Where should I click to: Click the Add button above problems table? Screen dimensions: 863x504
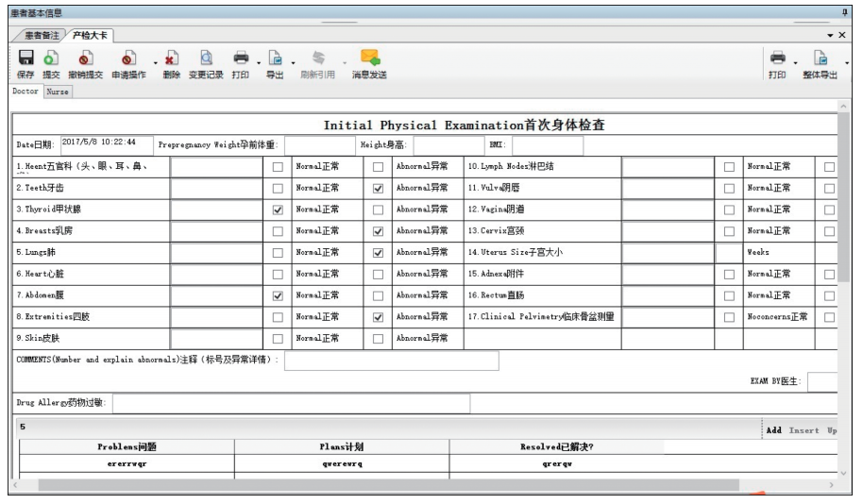tap(773, 429)
